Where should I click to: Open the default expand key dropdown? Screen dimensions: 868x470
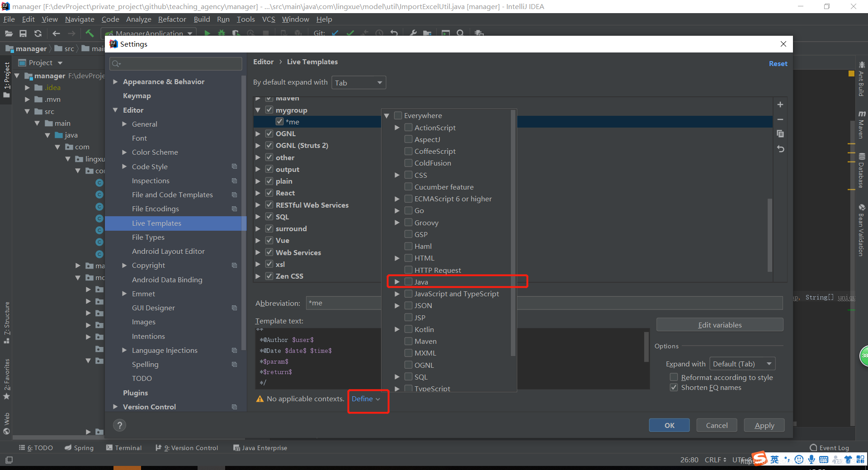tap(359, 83)
